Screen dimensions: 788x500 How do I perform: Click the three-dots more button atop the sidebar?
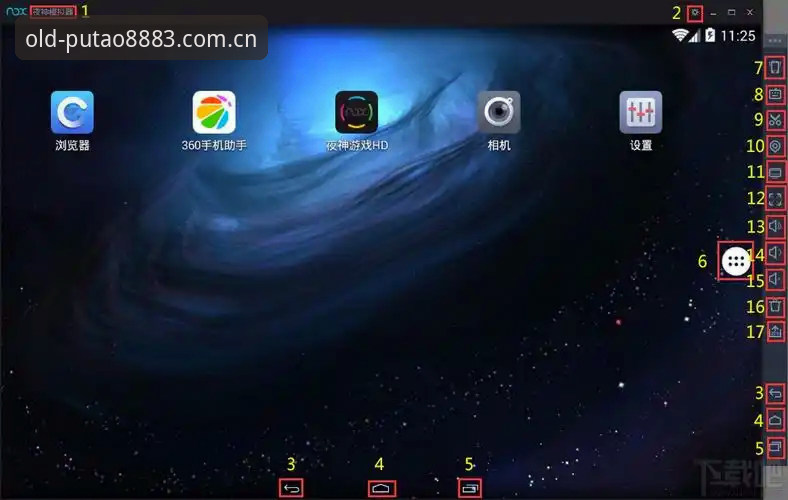pos(775,41)
